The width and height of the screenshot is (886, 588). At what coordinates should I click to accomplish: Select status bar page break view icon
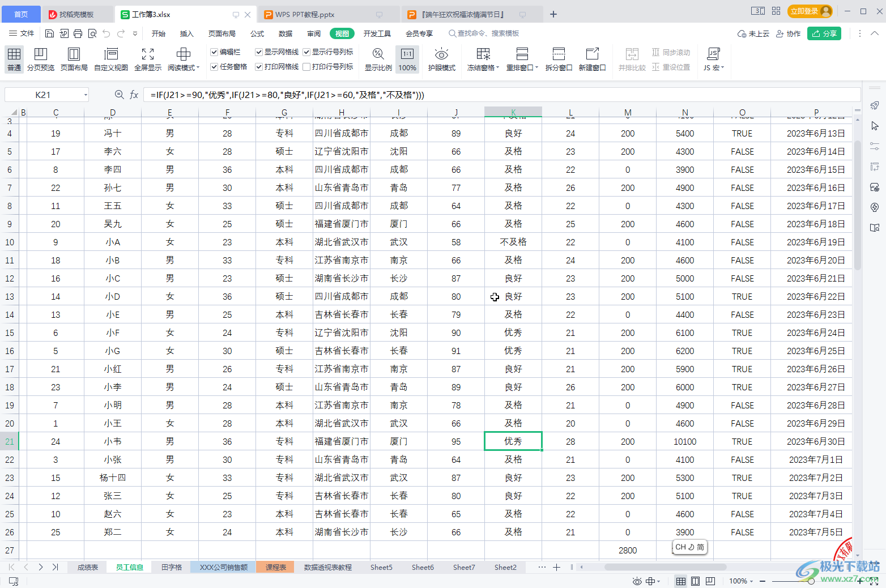(x=710, y=581)
